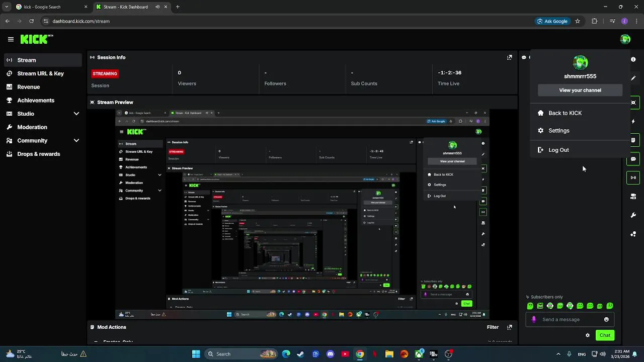Open the emoji picker in message box
The height and width of the screenshot is (362, 644).
pos(606,319)
